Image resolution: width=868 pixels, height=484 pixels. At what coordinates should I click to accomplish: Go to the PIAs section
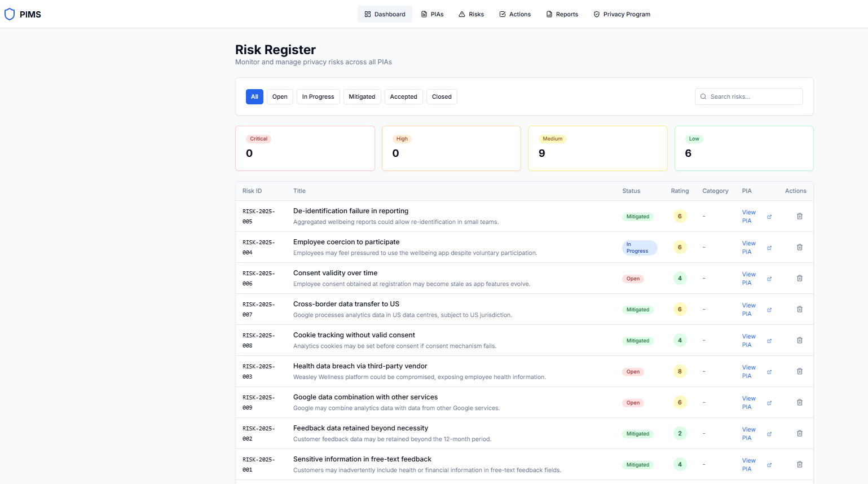pos(433,14)
